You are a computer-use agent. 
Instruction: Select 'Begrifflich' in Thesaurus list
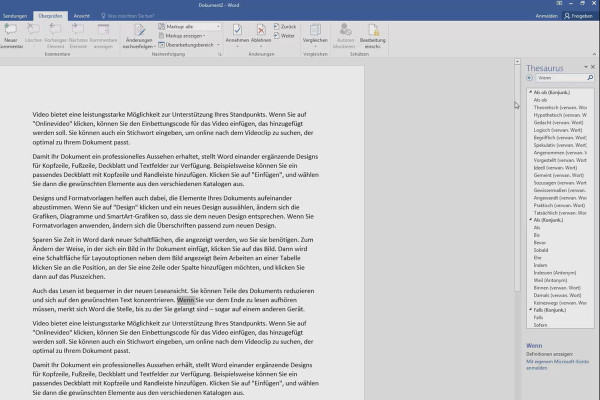click(x=560, y=137)
